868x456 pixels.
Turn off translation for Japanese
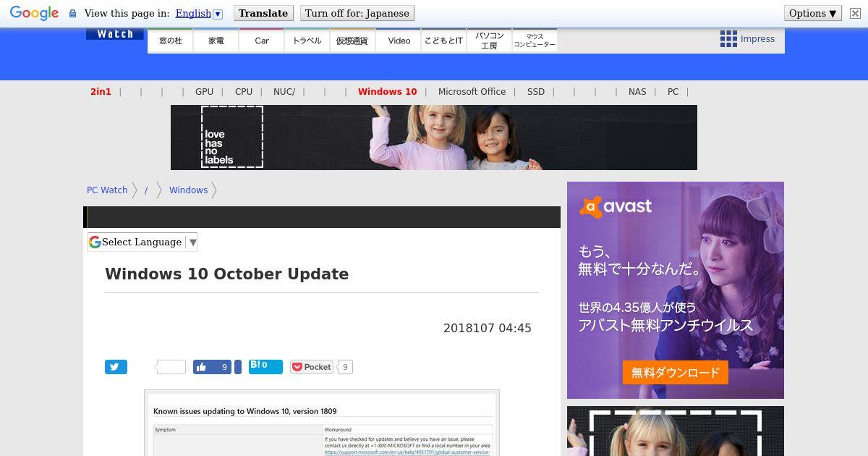pyautogui.click(x=357, y=13)
